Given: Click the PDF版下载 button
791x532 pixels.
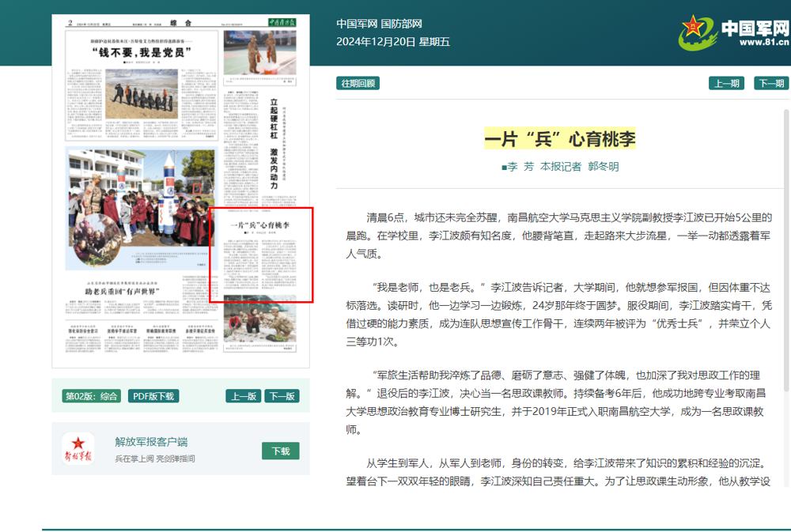Looking at the screenshot, I should point(153,396).
